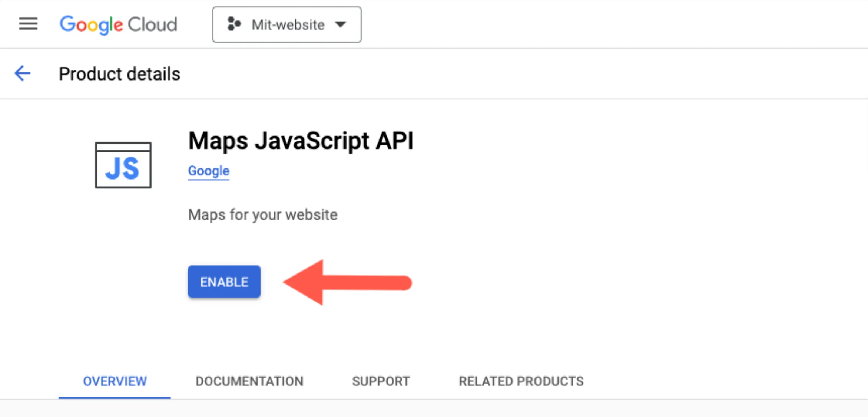This screenshot has height=417, width=868.
Task: Click the Maps for your website text
Action: (262, 214)
